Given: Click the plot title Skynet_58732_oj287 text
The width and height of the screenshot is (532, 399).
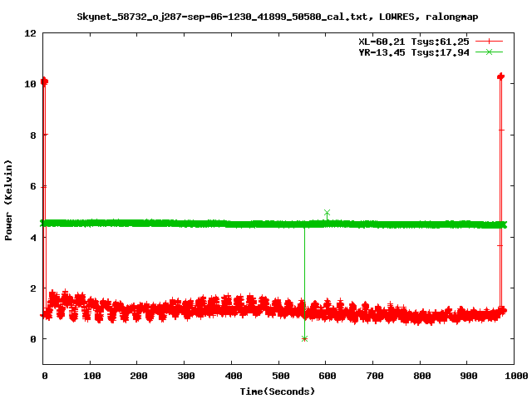Looking at the screenshot, I should pos(277,17).
